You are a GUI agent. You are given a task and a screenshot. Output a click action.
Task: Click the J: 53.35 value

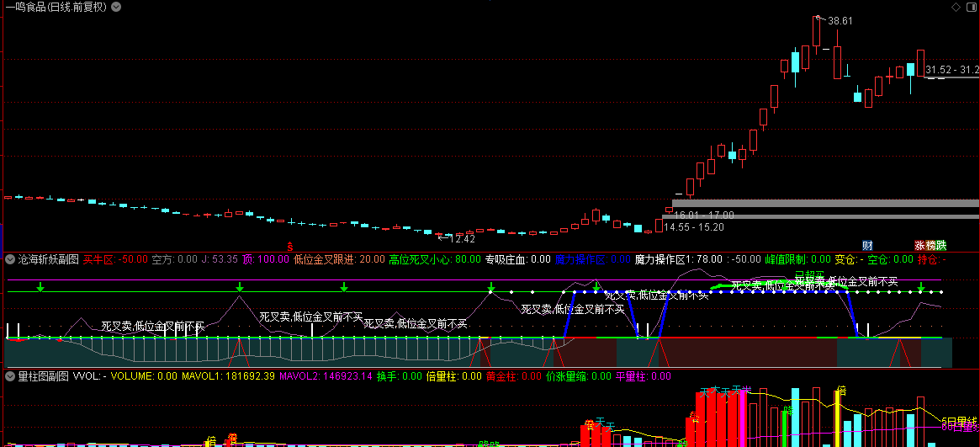(220, 258)
